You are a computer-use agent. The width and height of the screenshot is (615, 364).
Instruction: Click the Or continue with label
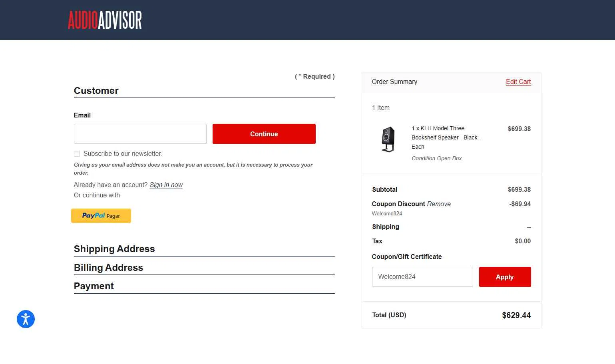click(97, 195)
